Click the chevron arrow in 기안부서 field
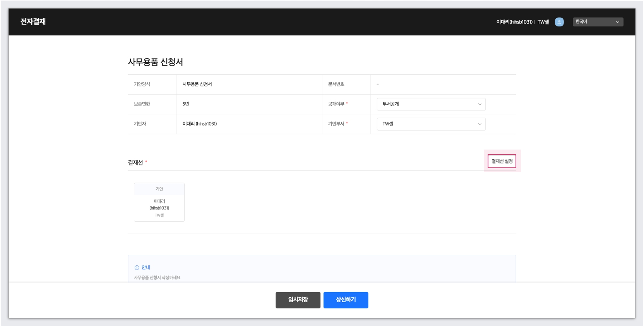The image size is (644, 327). (x=480, y=124)
